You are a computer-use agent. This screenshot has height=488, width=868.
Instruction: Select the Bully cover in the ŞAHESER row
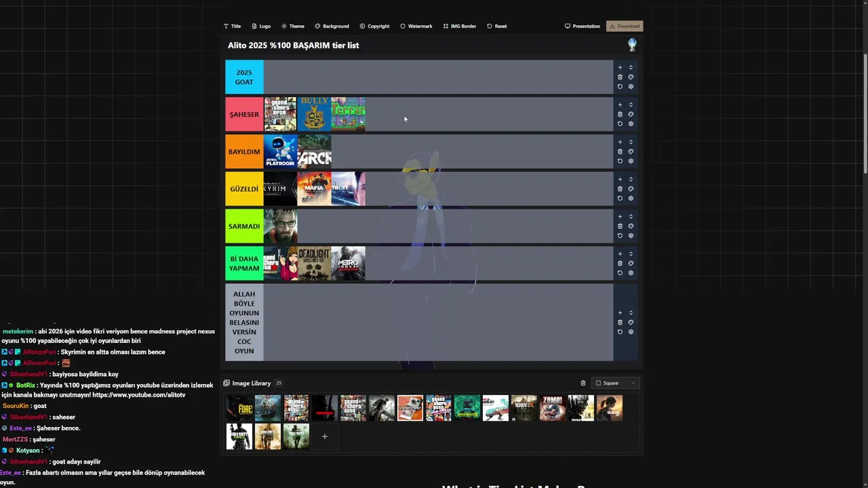pos(315,114)
